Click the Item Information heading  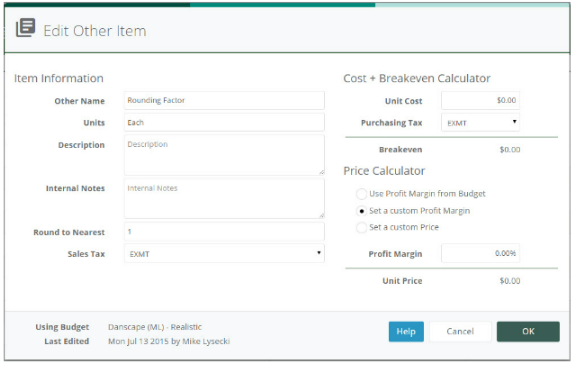[59, 78]
